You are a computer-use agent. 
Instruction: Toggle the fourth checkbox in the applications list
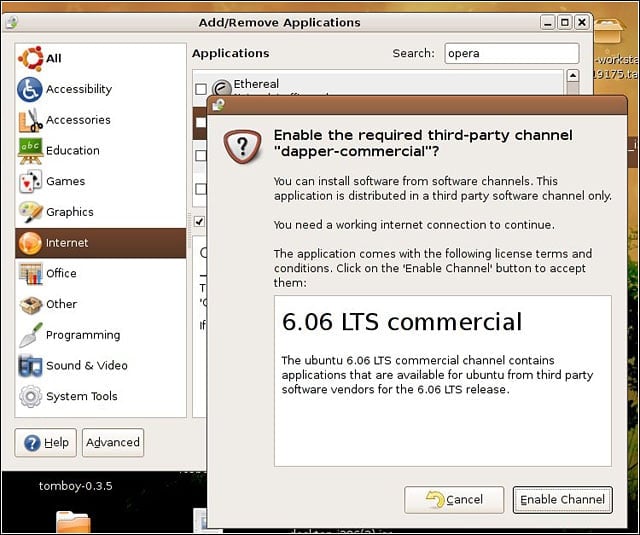click(200, 189)
